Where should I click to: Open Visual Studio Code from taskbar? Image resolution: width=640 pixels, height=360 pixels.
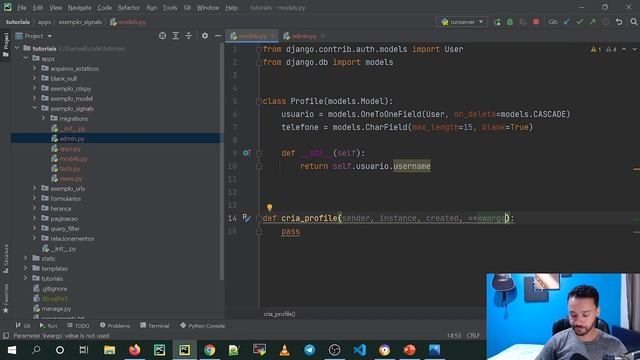pyautogui.click(x=360, y=350)
